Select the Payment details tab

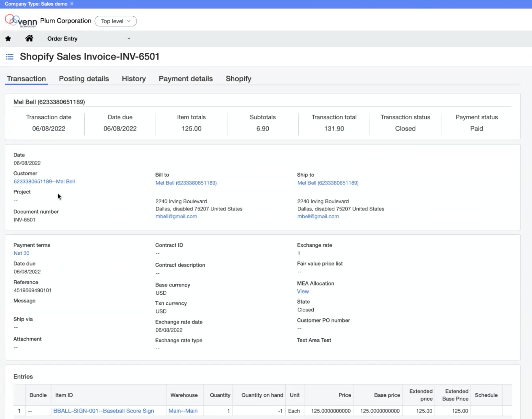pyautogui.click(x=186, y=79)
